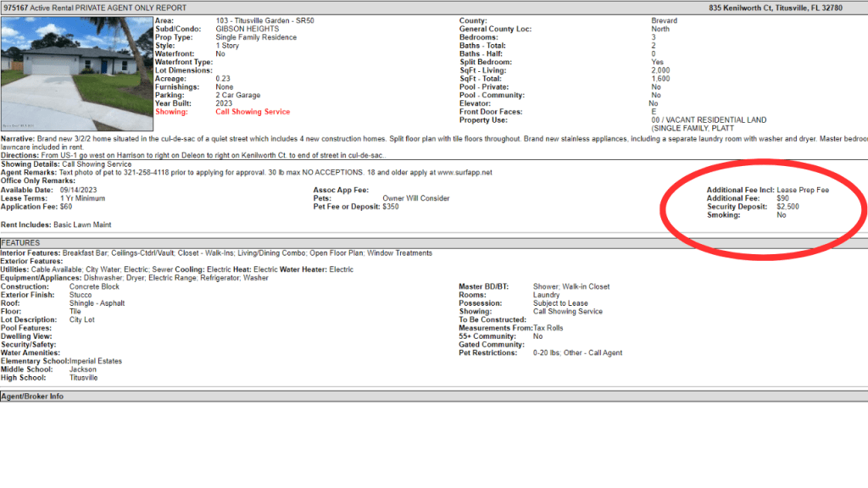The height and width of the screenshot is (488, 868).
Task: Click the Titusville high school entry
Action: 84,377
